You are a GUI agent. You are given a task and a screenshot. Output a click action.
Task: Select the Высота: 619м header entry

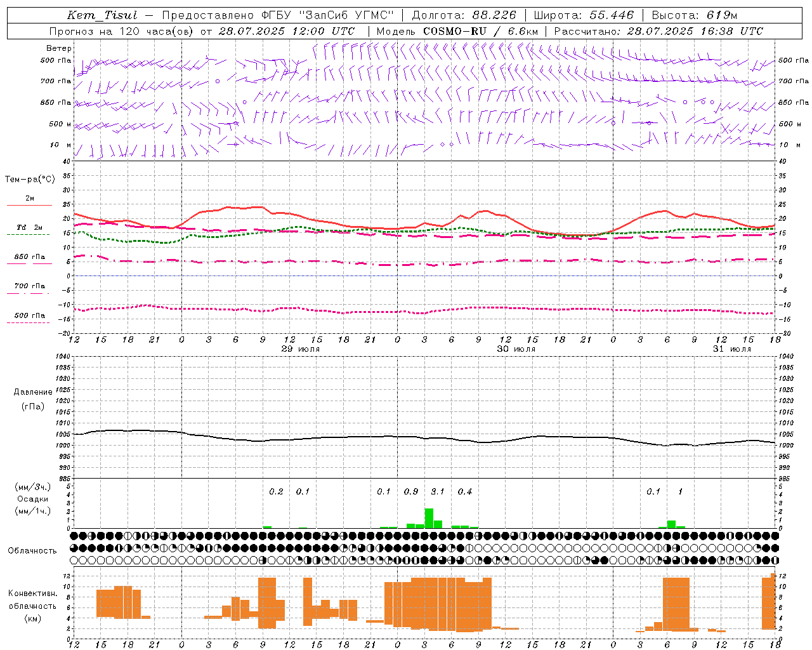click(x=695, y=15)
